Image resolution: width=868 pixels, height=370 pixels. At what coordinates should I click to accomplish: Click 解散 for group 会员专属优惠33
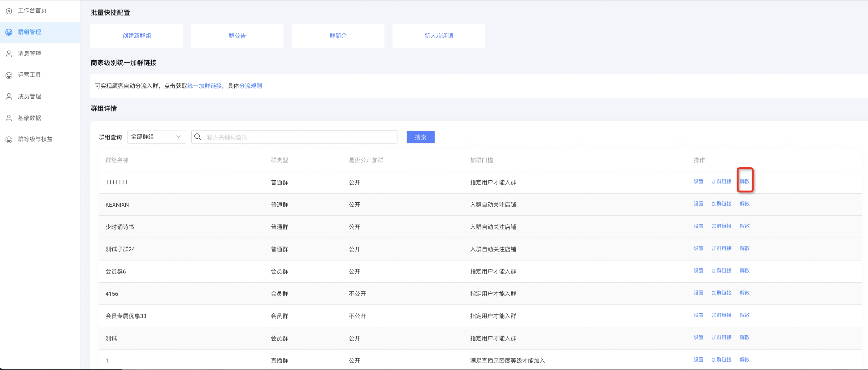click(745, 315)
